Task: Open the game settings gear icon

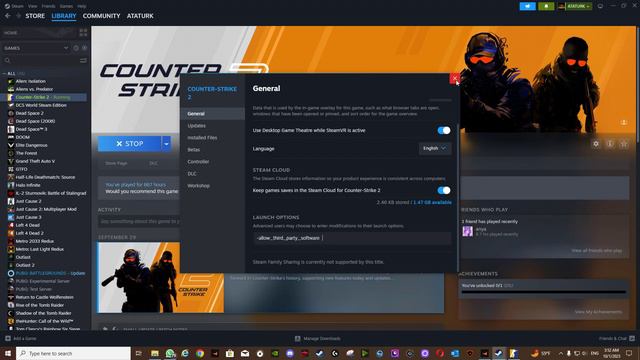Action: point(596,144)
